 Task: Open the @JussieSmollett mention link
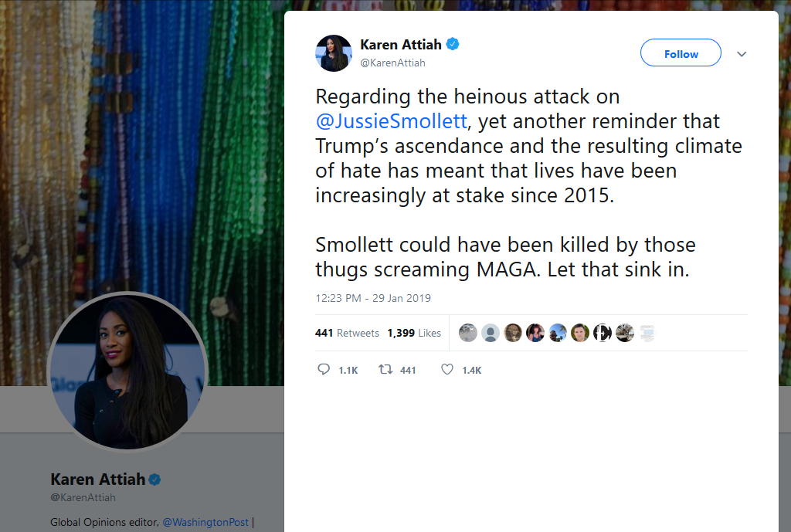click(x=391, y=121)
